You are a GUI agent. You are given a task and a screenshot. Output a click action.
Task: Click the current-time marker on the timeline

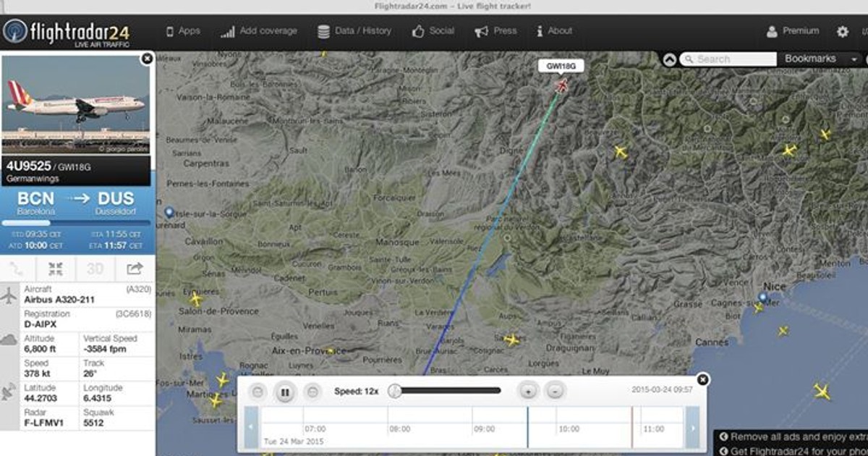point(527,427)
